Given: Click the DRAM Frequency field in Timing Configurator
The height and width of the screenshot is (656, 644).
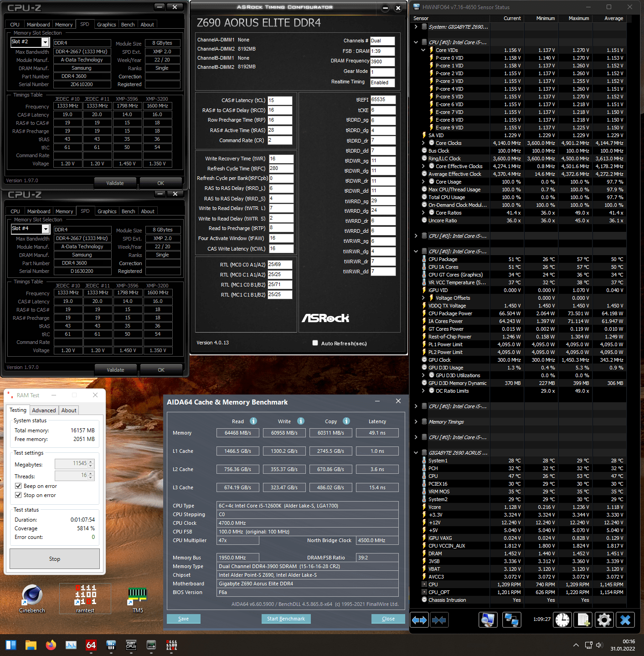Looking at the screenshot, I should click(382, 61).
